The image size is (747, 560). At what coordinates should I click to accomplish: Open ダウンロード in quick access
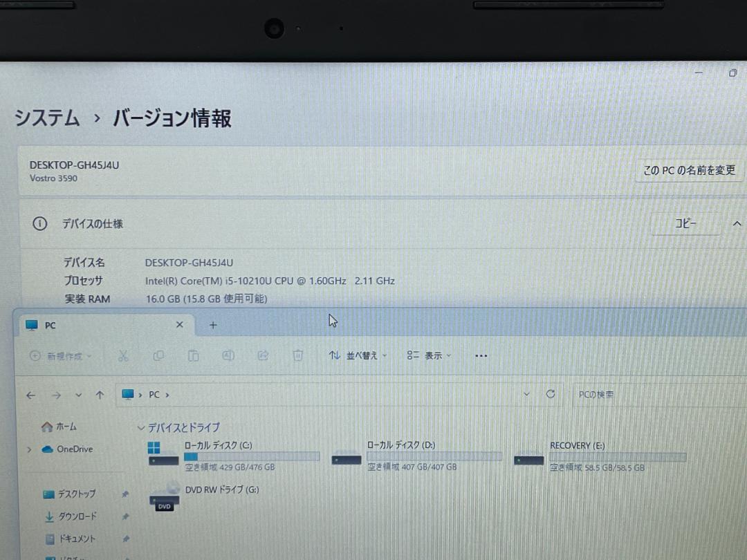pos(71,516)
